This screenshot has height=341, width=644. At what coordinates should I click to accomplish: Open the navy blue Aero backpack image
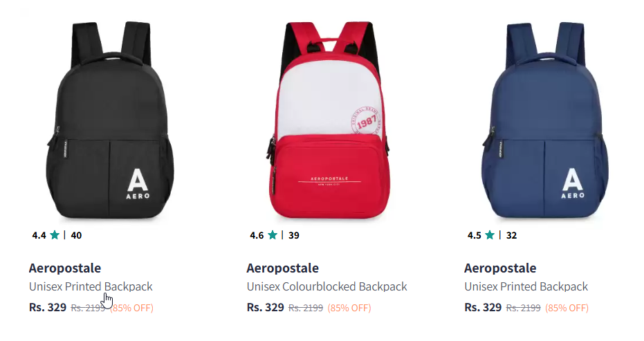pyautogui.click(x=545, y=120)
